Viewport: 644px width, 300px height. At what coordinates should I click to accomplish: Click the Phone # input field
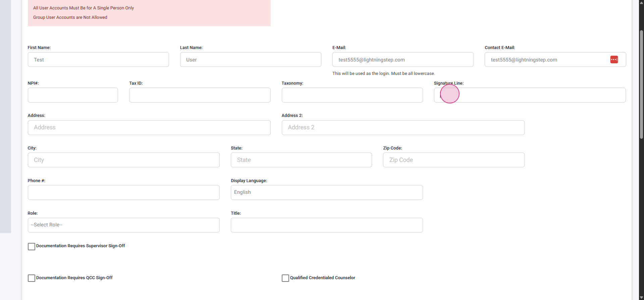click(123, 192)
